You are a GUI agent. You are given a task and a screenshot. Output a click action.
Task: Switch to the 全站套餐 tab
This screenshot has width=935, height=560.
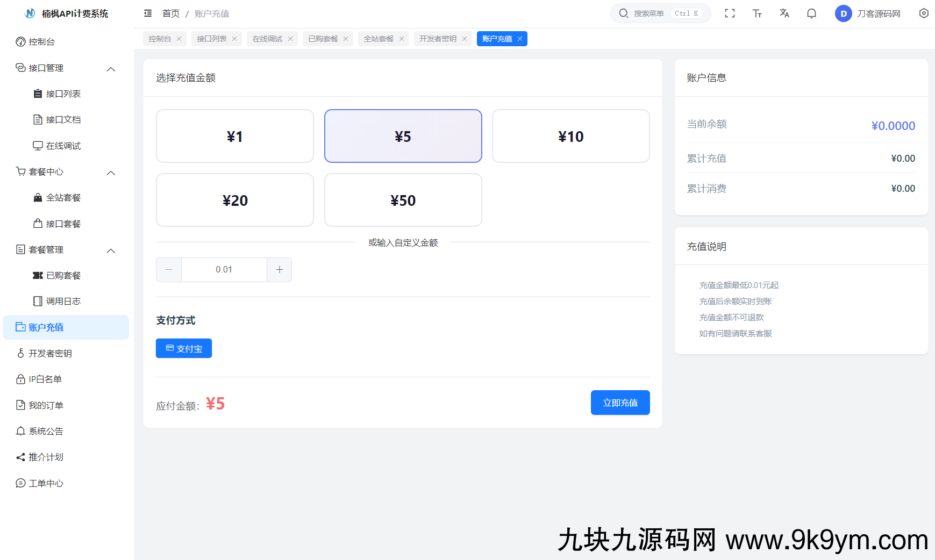point(378,39)
